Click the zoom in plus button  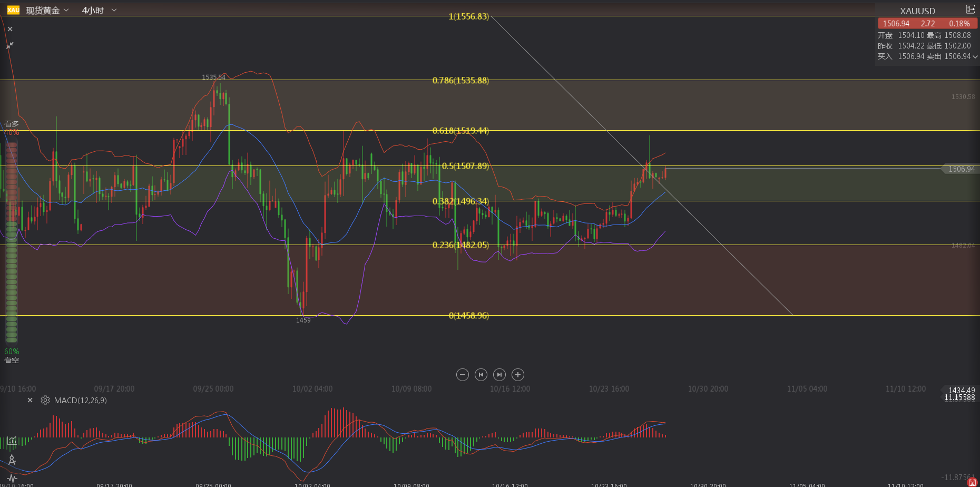[518, 375]
